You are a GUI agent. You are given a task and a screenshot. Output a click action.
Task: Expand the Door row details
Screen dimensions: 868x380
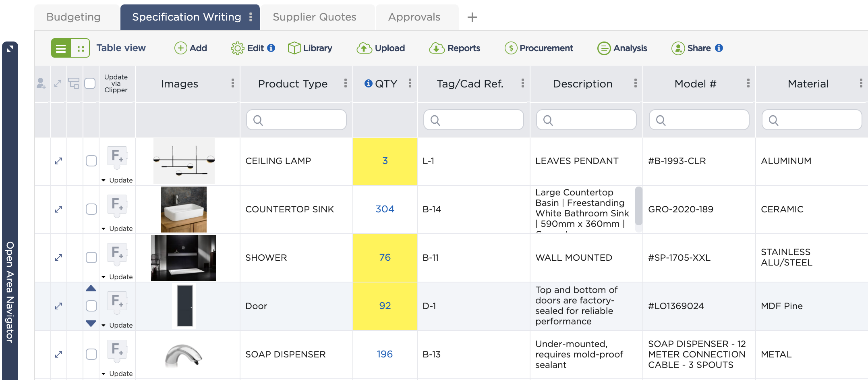(x=58, y=306)
